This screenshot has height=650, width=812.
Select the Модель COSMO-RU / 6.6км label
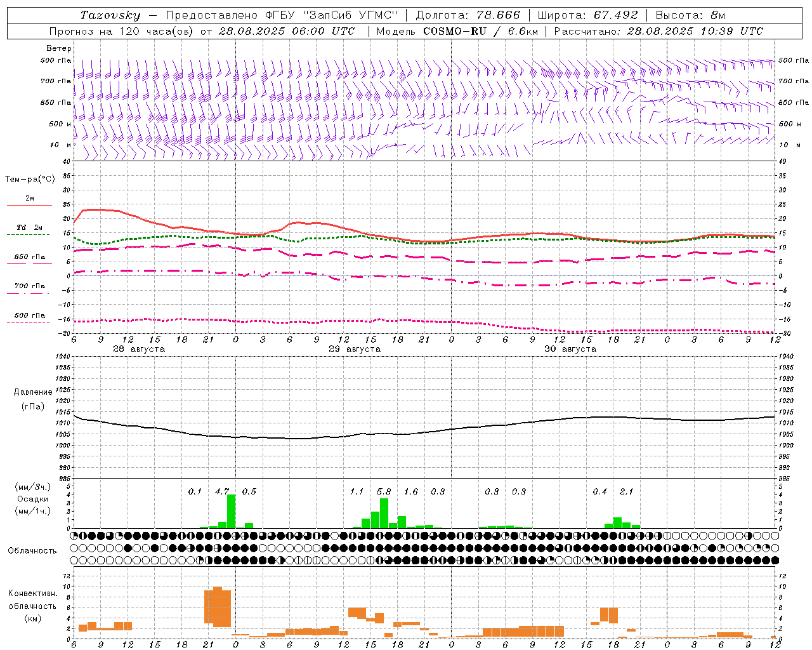457,31
